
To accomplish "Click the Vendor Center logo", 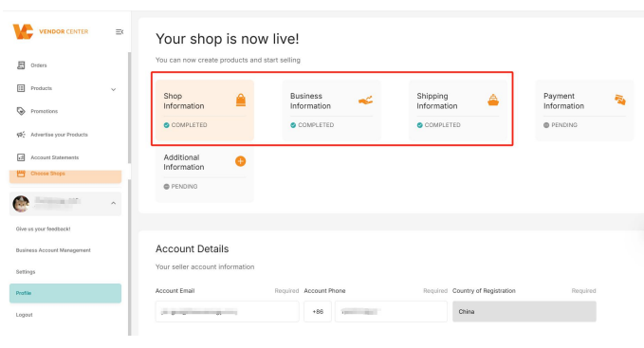I will coord(50,31).
